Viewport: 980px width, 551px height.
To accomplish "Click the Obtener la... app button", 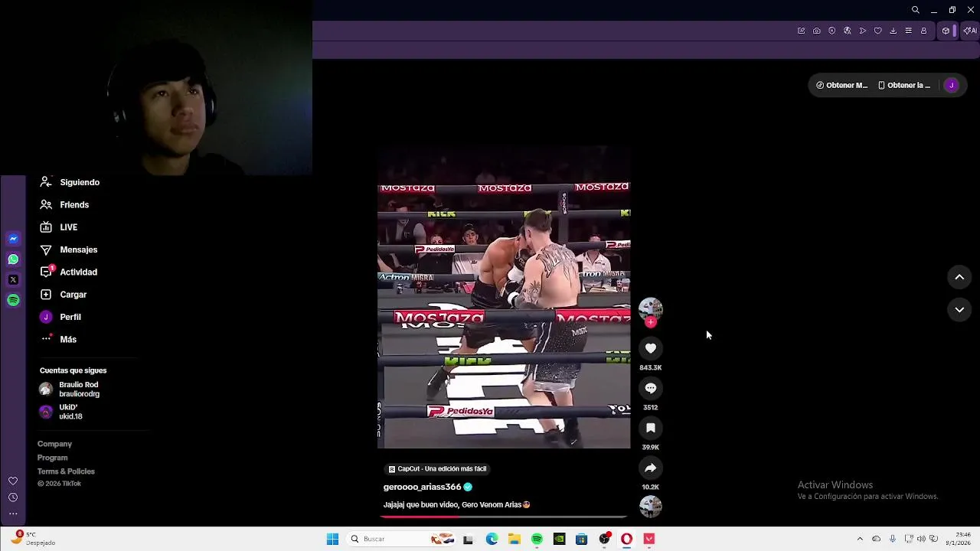I will tap(904, 85).
